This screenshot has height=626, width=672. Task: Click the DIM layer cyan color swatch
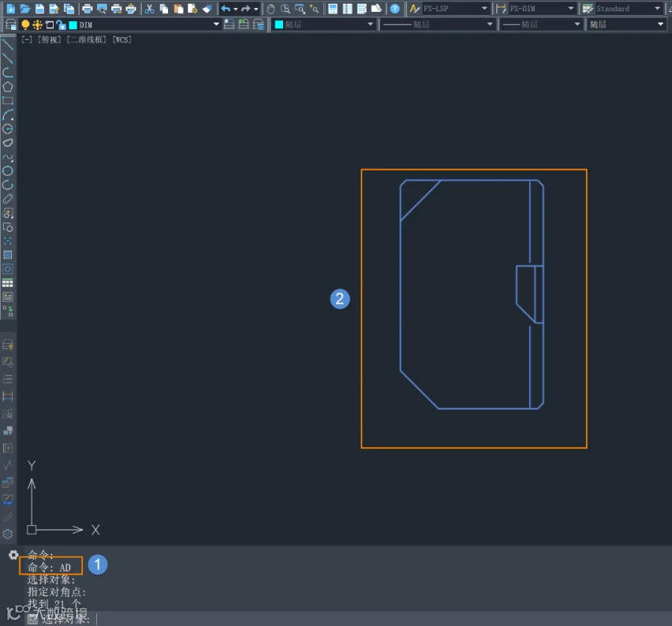[x=73, y=25]
